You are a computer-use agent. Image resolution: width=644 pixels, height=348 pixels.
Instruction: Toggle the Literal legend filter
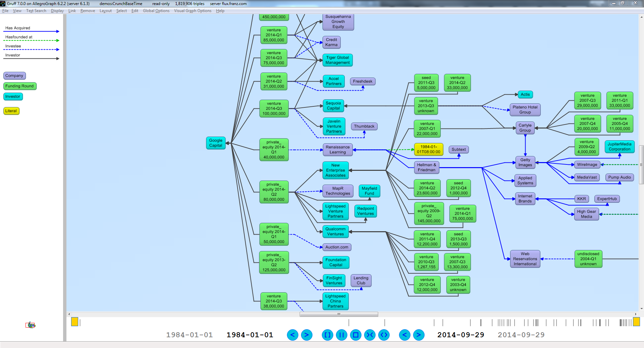click(x=11, y=111)
